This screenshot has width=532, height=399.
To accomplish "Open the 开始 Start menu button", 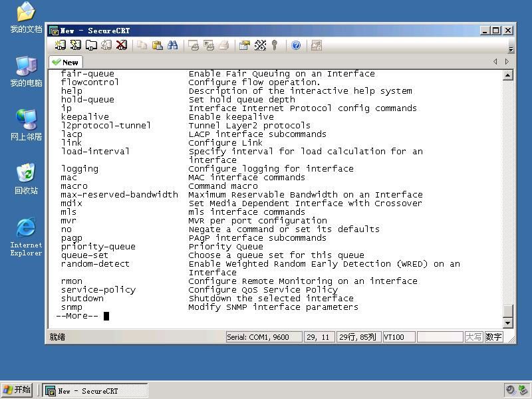I will 17,390.
